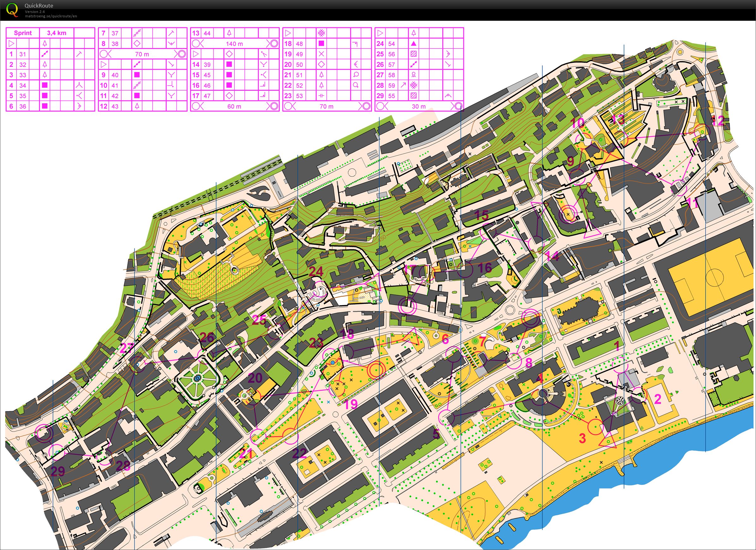Click the diamond symbol in control 8 row
This screenshot has height=550, width=756.
point(137,43)
